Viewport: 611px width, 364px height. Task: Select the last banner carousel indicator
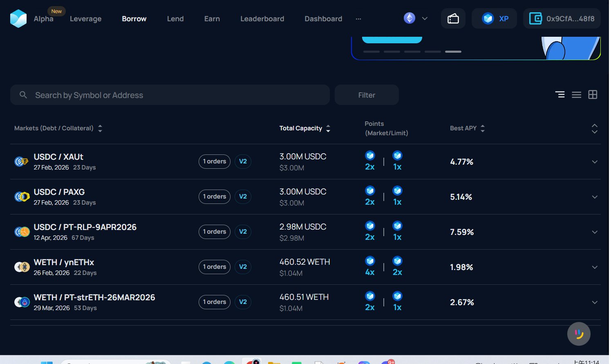[x=453, y=52]
